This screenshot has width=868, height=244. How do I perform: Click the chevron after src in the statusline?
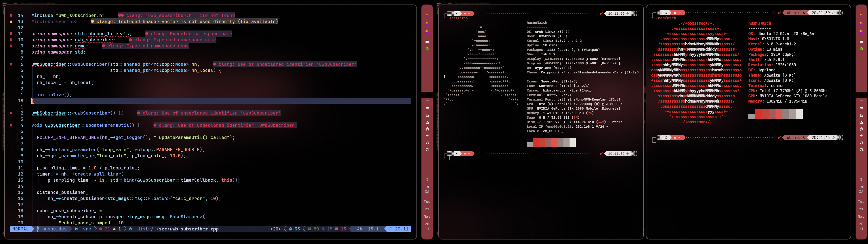pyautogui.click(x=95, y=229)
